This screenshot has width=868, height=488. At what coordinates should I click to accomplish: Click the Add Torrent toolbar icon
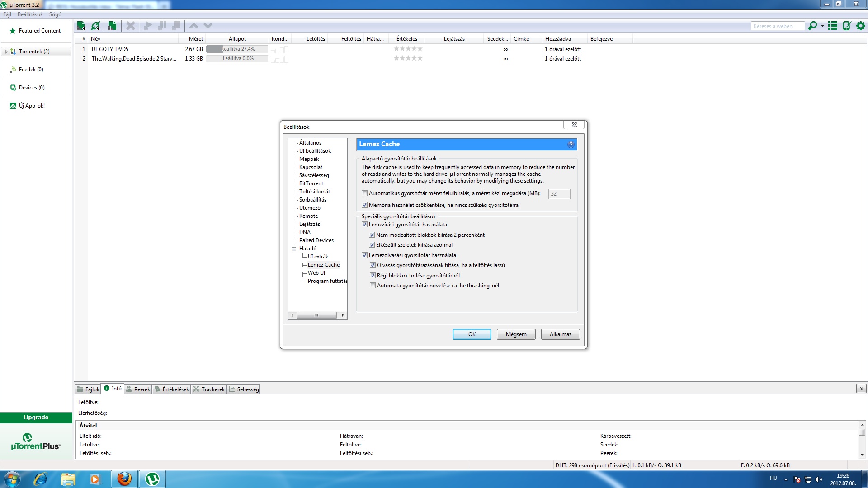pos(81,26)
